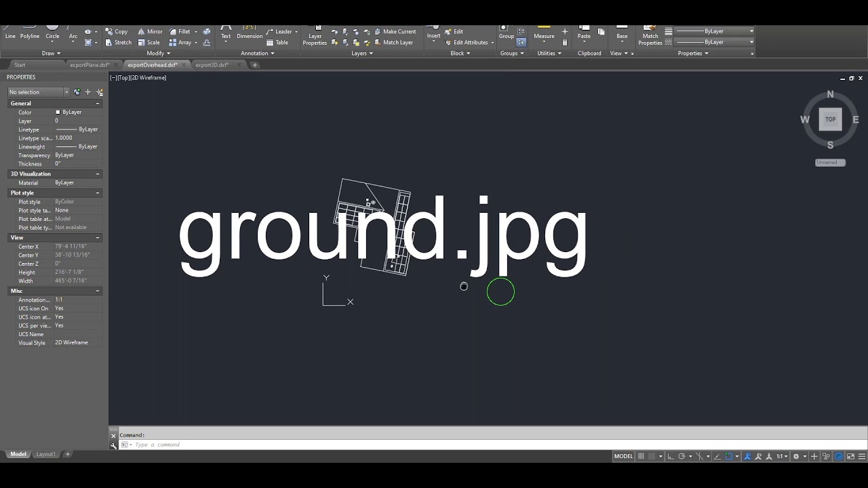The width and height of the screenshot is (868, 488).
Task: Open the No selection dropdown
Action: point(39,92)
